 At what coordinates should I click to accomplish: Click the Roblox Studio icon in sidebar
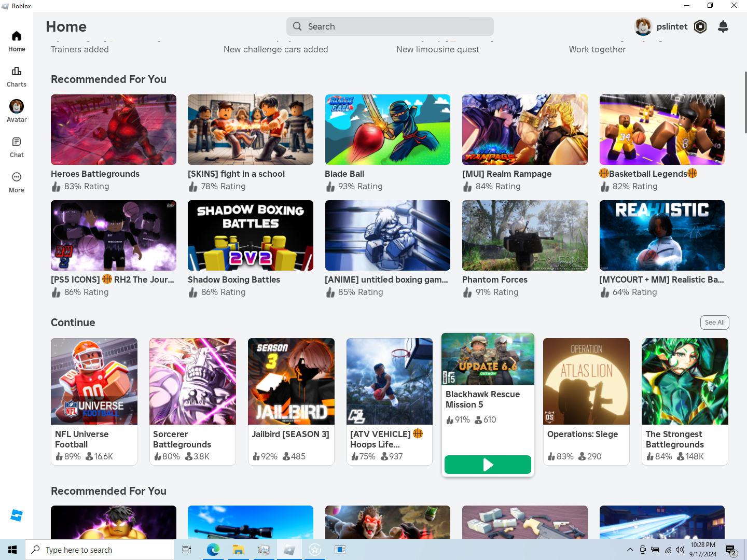click(x=17, y=515)
